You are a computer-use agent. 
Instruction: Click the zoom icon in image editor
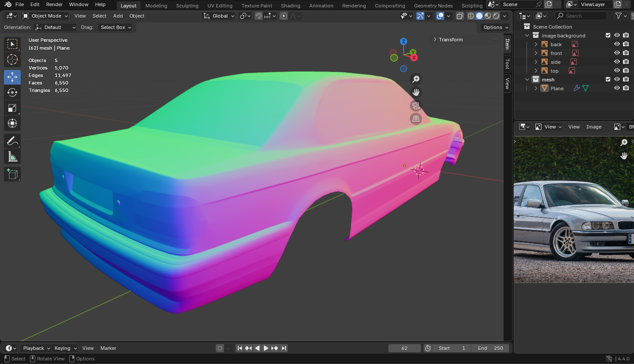tap(624, 143)
